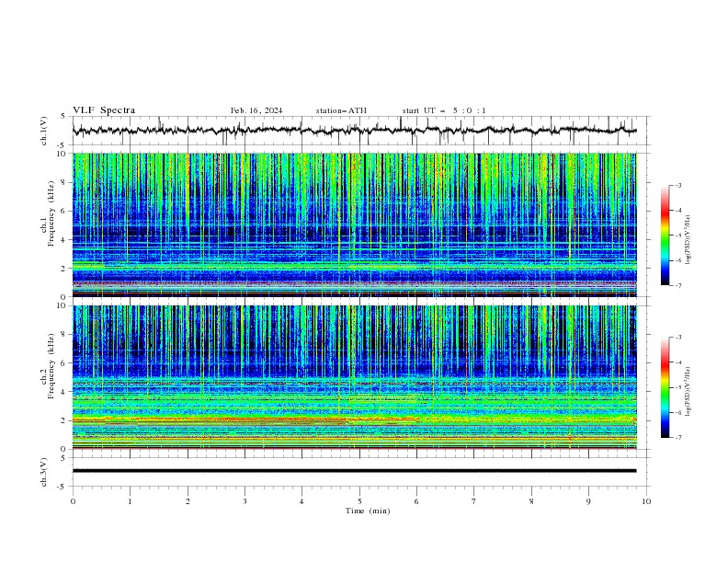
Task: Click the "-7" tick of the ch.1 colorbar
Action: pyautogui.click(x=677, y=285)
